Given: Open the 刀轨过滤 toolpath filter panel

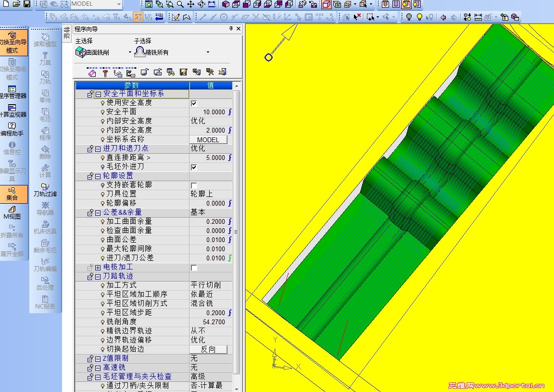Looking at the screenshot, I should (x=46, y=190).
